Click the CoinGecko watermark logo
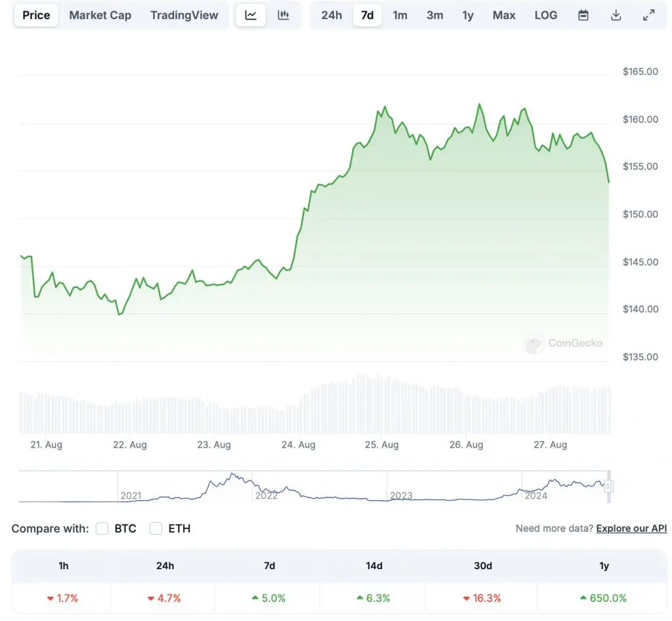The image size is (672, 621). tap(564, 343)
